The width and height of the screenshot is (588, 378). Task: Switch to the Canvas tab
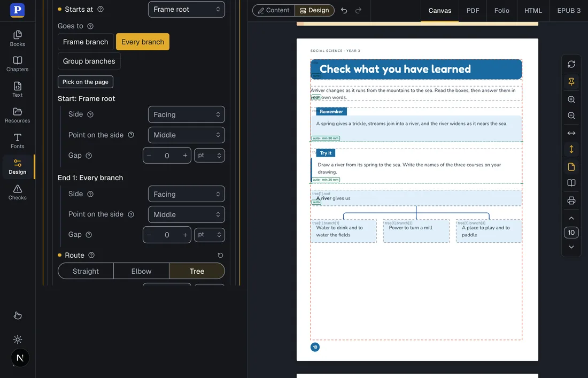(x=439, y=11)
